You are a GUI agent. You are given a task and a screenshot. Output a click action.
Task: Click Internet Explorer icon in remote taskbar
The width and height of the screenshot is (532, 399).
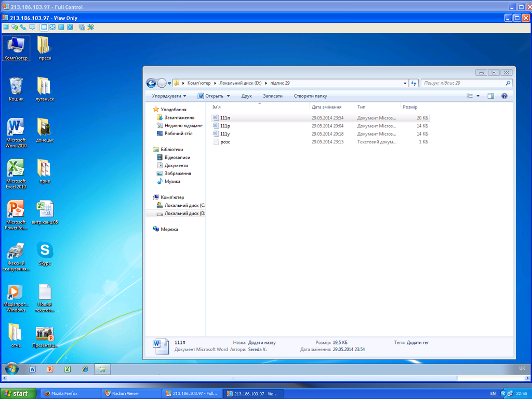coord(85,369)
